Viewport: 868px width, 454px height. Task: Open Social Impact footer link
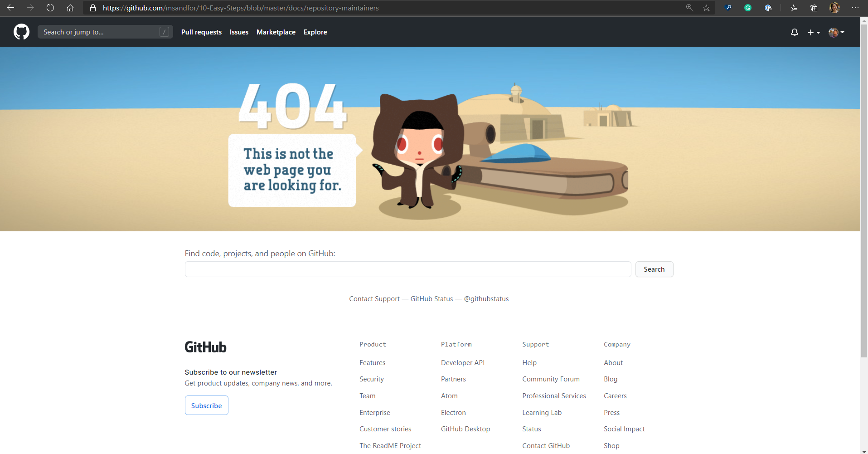coord(624,429)
